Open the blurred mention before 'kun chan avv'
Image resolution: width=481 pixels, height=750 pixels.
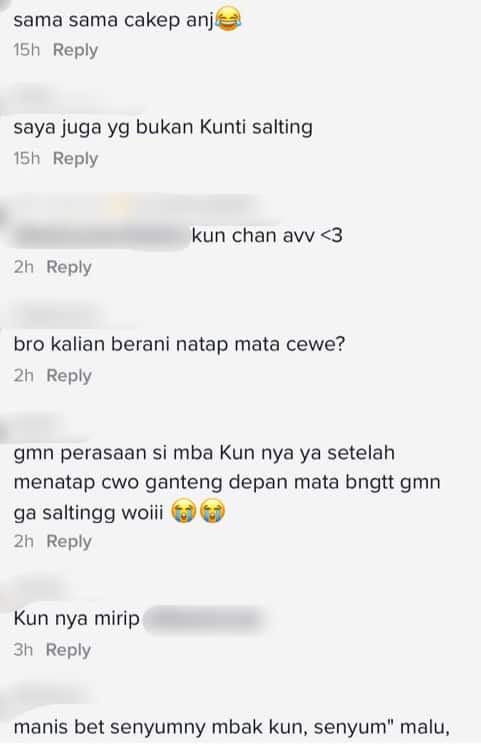pyautogui.click(x=101, y=235)
